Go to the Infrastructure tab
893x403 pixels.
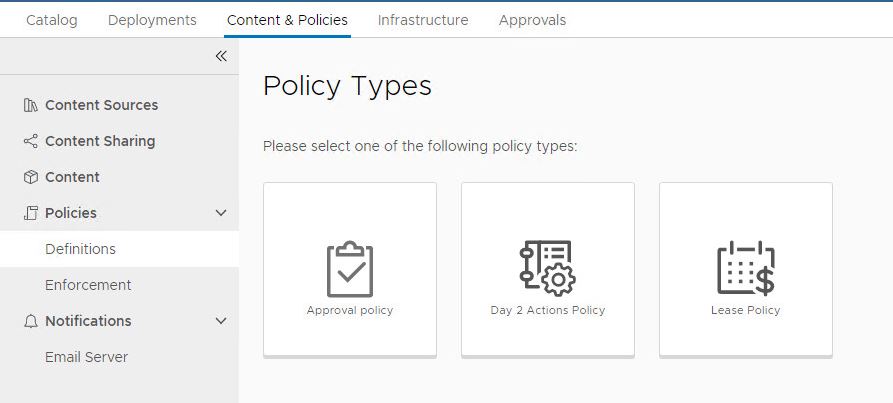pos(423,20)
